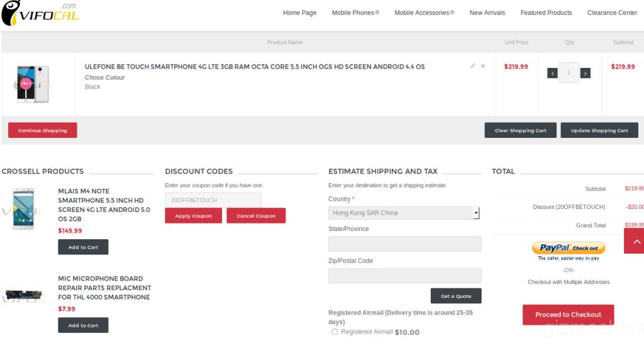Viewport: 644px width, 338px height.
Task: Click the Vifocal logo
Action: (42, 14)
